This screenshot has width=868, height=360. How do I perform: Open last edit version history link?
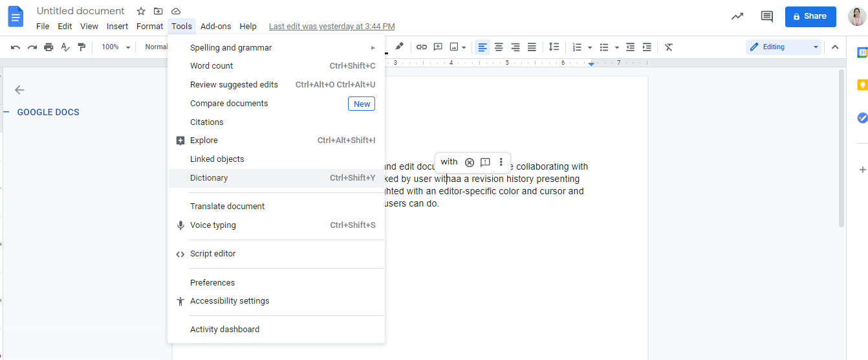pos(332,27)
